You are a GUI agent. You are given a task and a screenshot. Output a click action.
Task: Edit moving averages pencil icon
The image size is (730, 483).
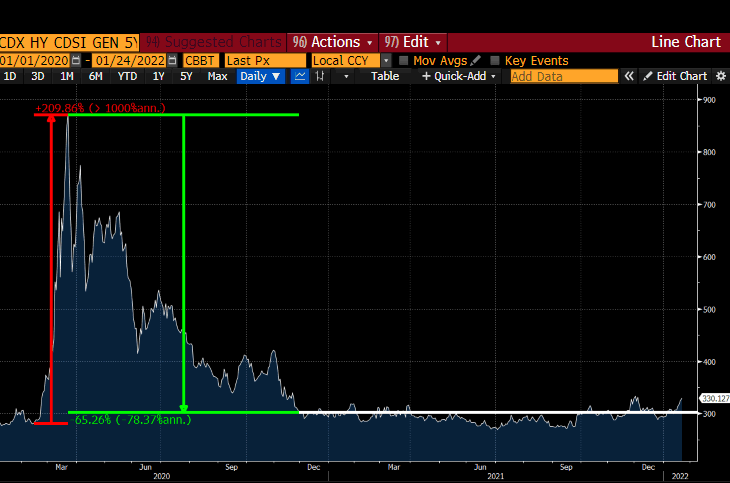pyautogui.click(x=475, y=61)
